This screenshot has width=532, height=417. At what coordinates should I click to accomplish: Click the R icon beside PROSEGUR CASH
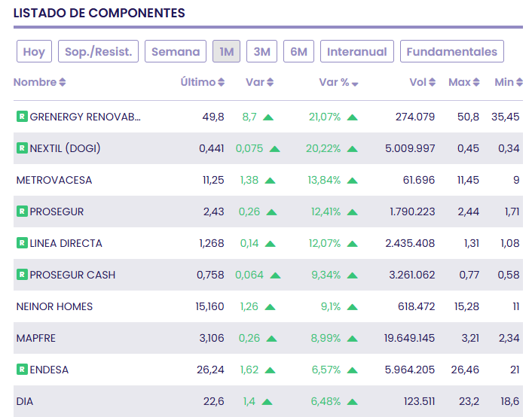tap(22, 275)
